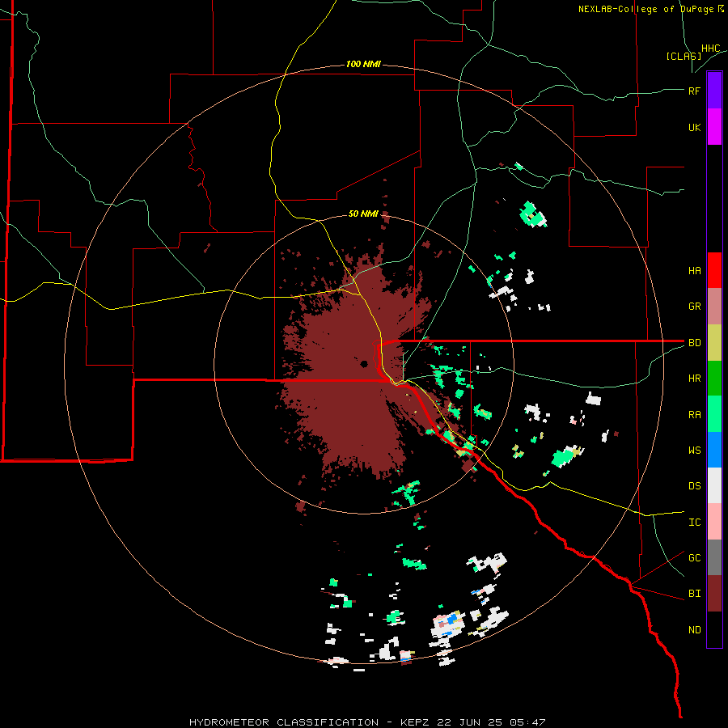Click the 50 NMI range ring label
728x728 pixels.
pyautogui.click(x=363, y=214)
